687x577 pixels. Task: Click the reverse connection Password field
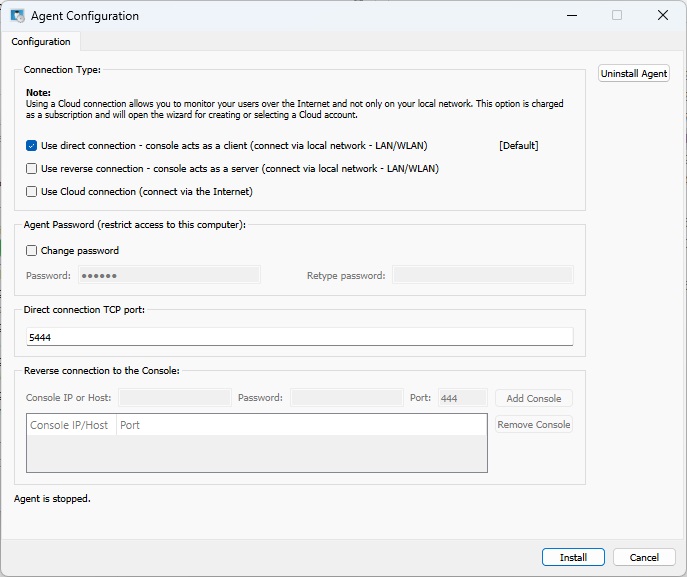pyautogui.click(x=346, y=398)
